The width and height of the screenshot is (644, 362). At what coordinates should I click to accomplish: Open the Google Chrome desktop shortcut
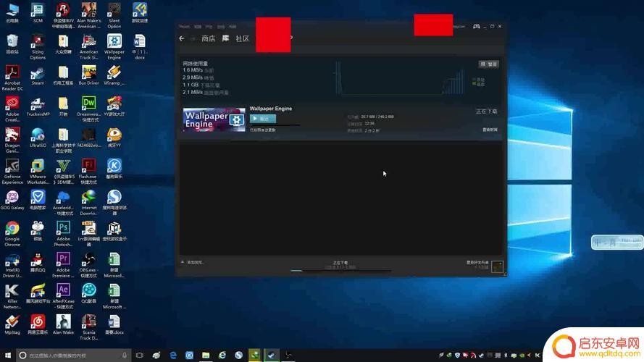coord(12,234)
